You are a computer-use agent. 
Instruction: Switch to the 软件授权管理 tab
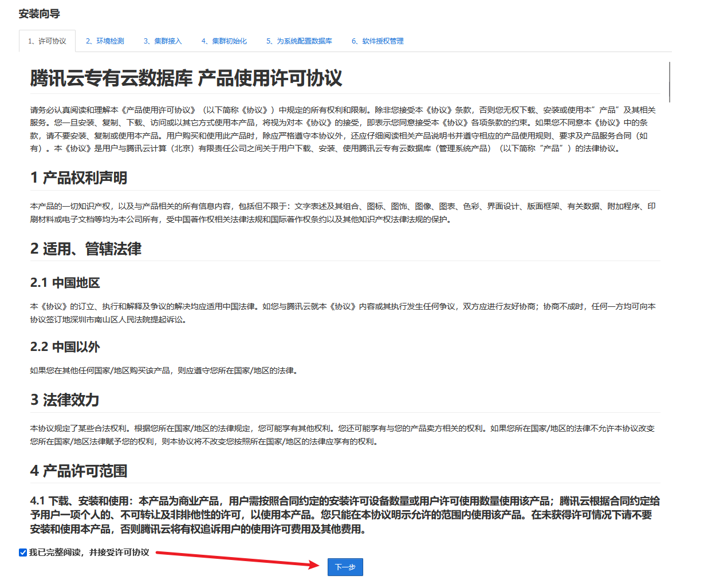click(x=377, y=41)
